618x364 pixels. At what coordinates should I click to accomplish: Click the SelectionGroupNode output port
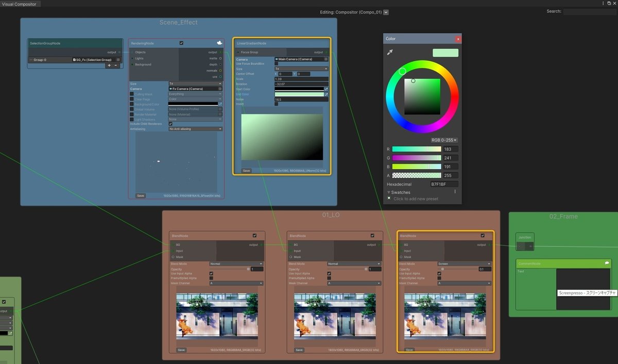tap(119, 52)
